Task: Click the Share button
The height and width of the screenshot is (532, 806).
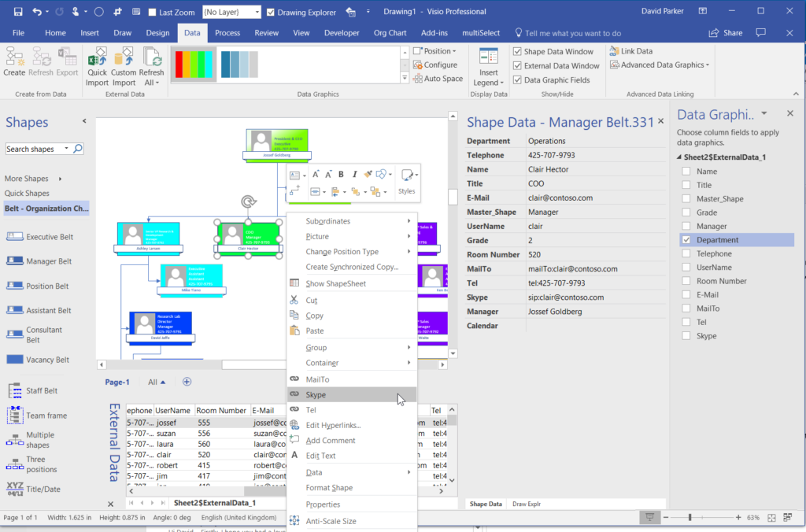Action: point(726,33)
